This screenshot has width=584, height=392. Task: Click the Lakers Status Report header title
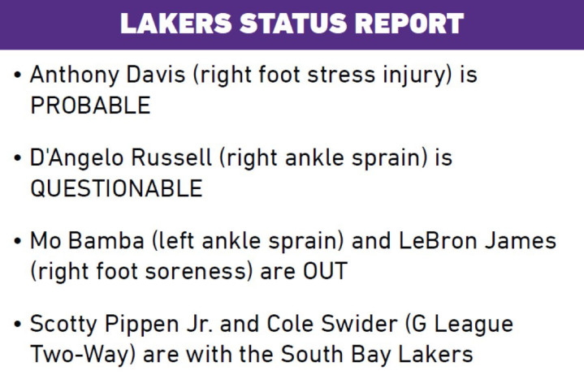(x=292, y=23)
